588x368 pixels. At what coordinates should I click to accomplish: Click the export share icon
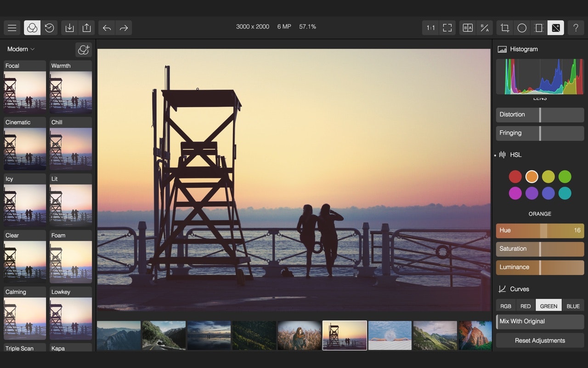[x=86, y=28]
